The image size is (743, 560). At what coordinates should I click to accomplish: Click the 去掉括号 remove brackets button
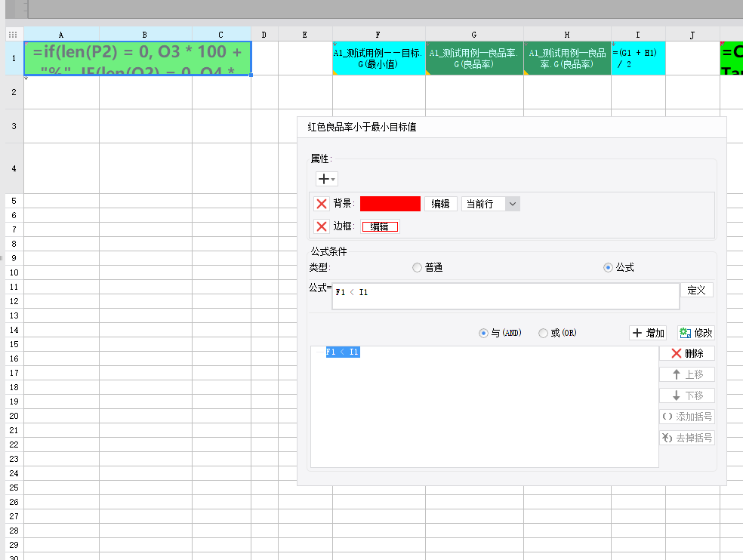687,438
